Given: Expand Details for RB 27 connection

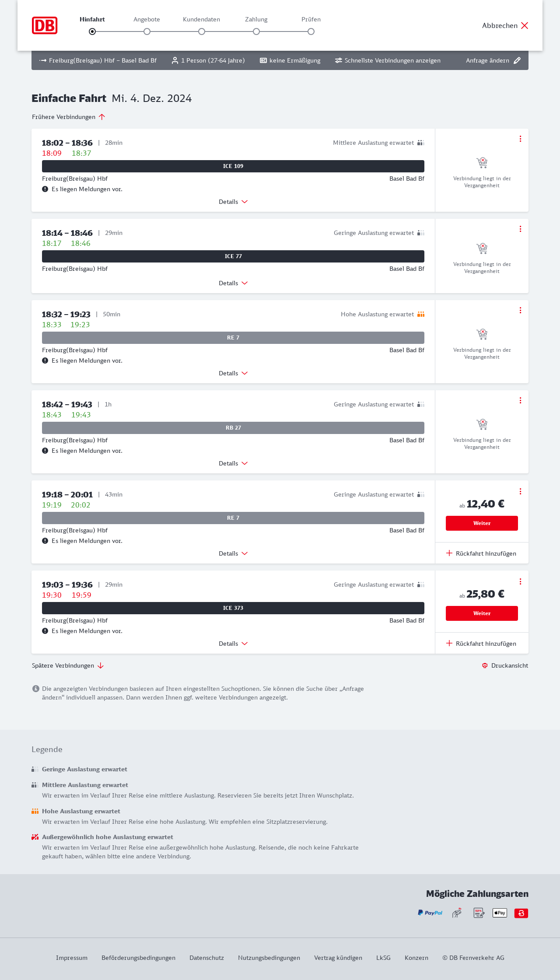Looking at the screenshot, I should pyautogui.click(x=233, y=463).
